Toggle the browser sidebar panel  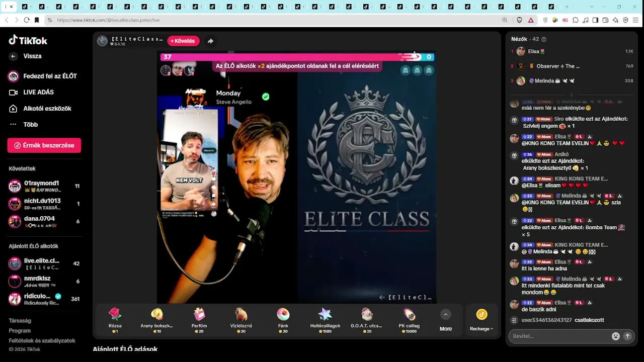tap(596, 20)
